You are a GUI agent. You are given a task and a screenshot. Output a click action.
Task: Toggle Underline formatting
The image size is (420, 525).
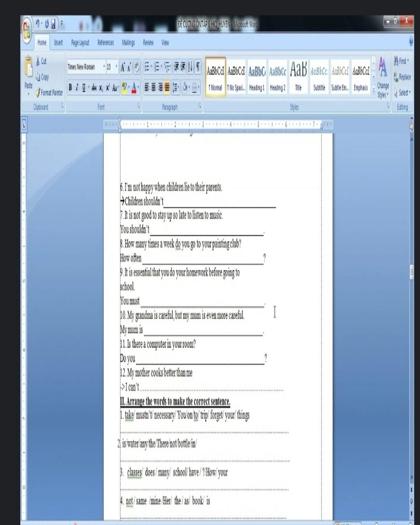[84, 87]
